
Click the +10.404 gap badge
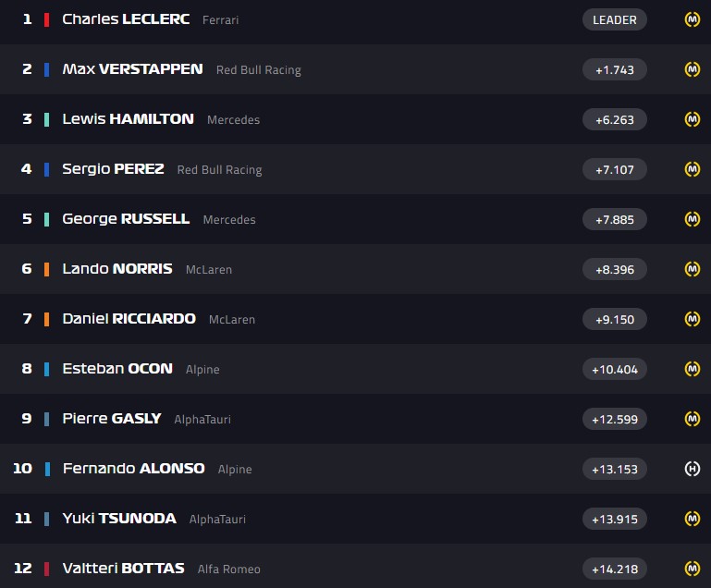click(x=615, y=369)
